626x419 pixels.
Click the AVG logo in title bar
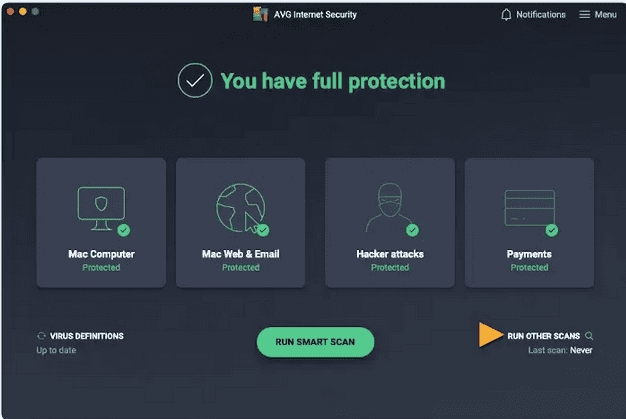coord(260,14)
